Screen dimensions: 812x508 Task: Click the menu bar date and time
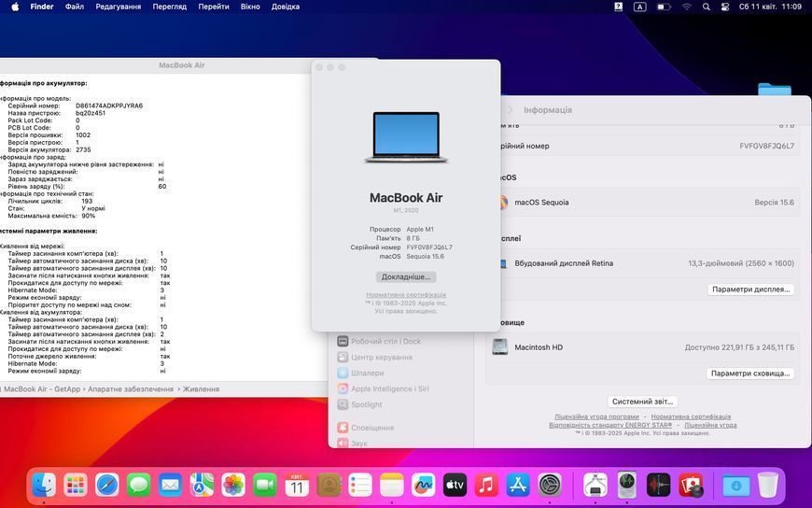point(770,7)
